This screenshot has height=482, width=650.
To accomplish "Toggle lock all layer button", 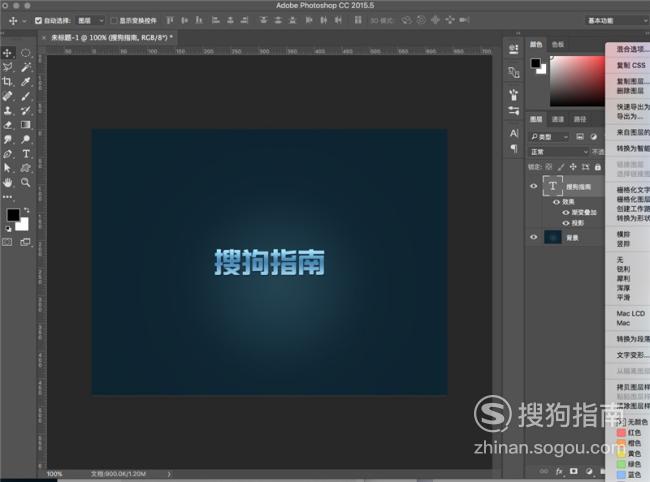I will (597, 167).
